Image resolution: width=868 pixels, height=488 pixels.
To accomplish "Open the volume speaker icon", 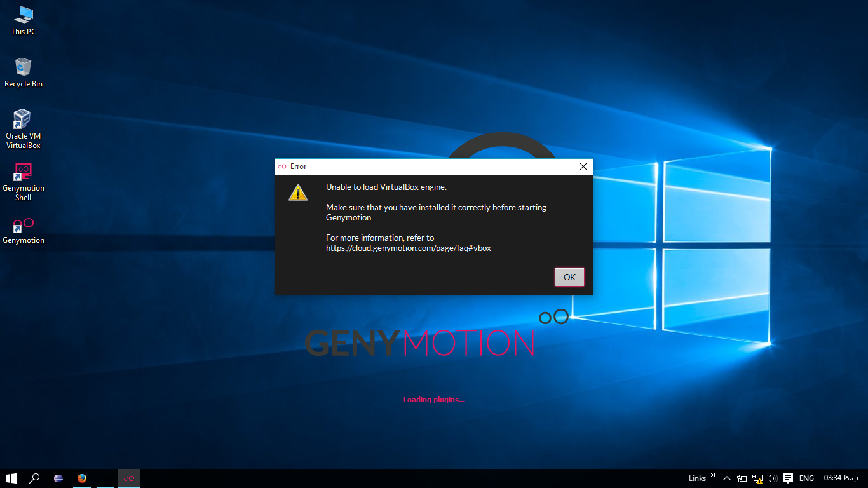I will [773, 478].
